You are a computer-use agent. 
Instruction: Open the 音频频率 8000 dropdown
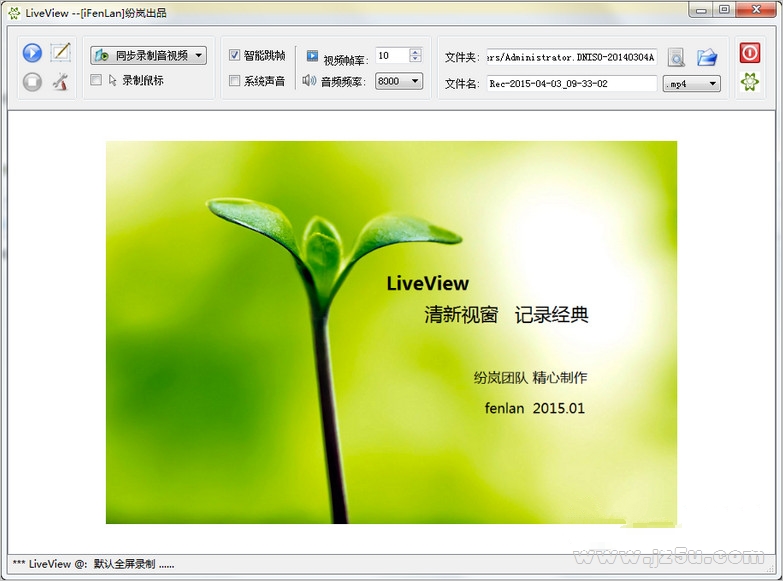(399, 81)
